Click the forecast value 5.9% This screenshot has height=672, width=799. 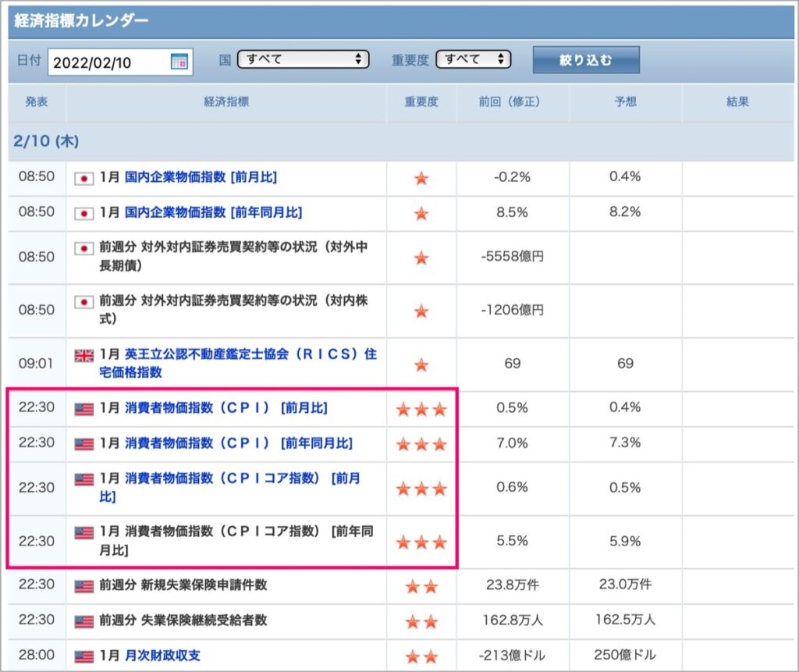(x=625, y=541)
